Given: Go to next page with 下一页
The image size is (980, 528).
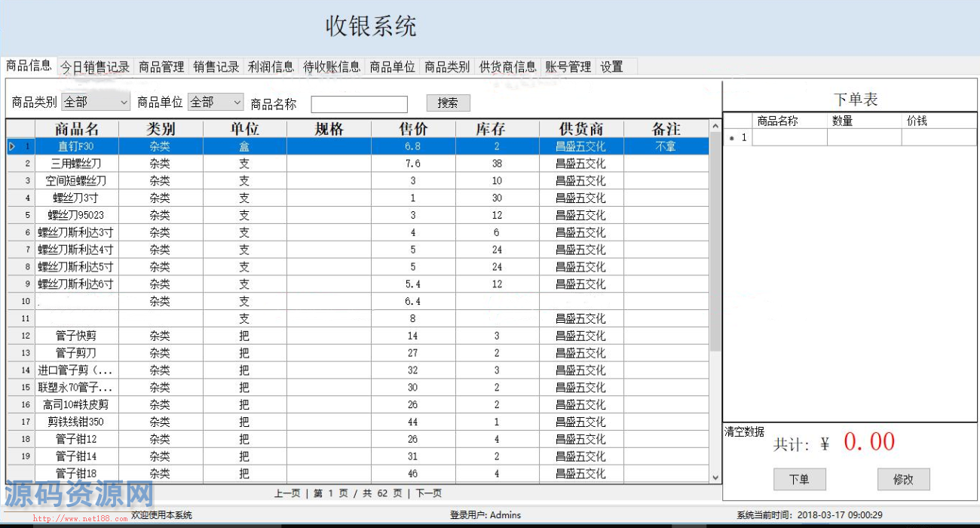Looking at the screenshot, I should 429,493.
